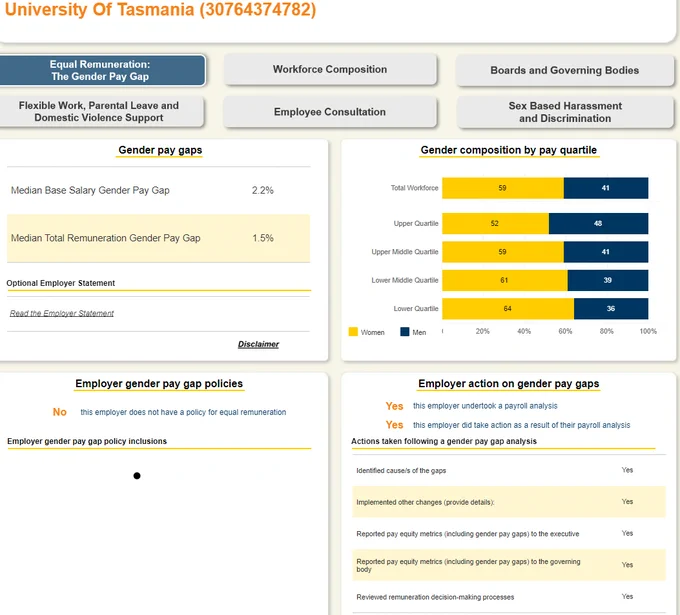This screenshot has height=615, width=680.
Task: Click the University Of Tasmania title
Action: point(160,10)
